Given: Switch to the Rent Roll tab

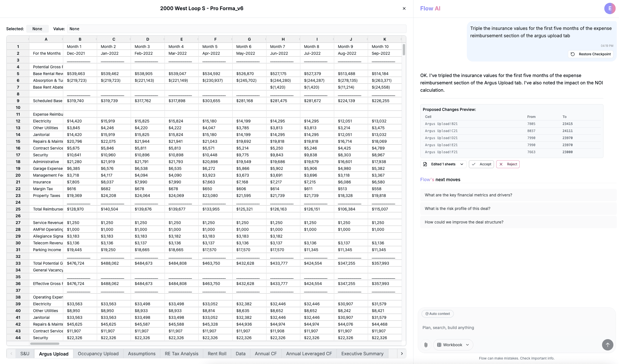Looking at the screenshot, I should 217,354.
